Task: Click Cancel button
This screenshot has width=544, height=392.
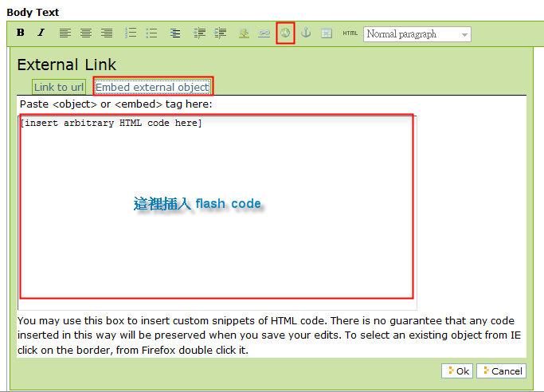Action: 501,370
